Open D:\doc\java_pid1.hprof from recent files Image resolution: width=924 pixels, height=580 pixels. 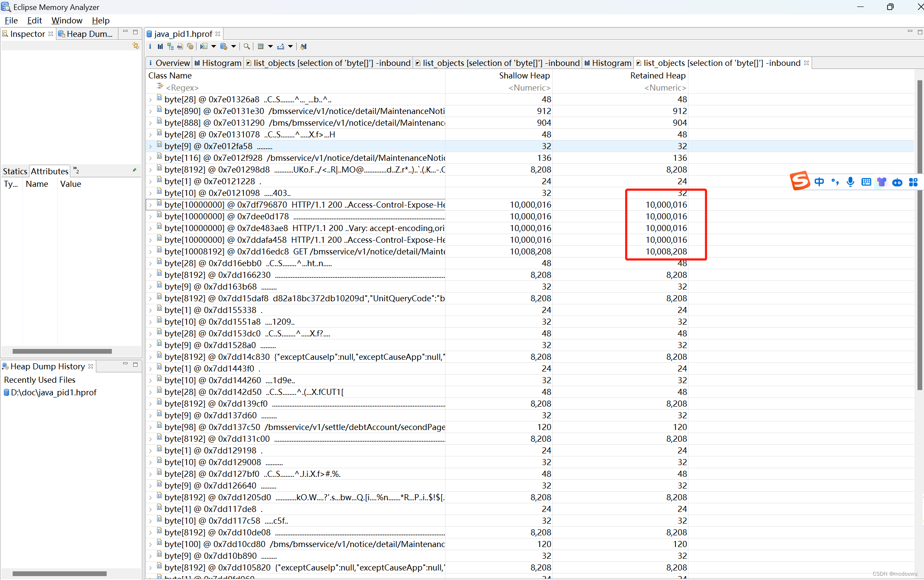click(x=53, y=392)
